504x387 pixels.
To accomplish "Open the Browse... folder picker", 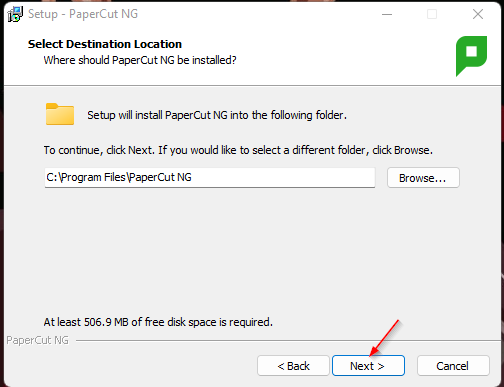I will pos(423,178).
